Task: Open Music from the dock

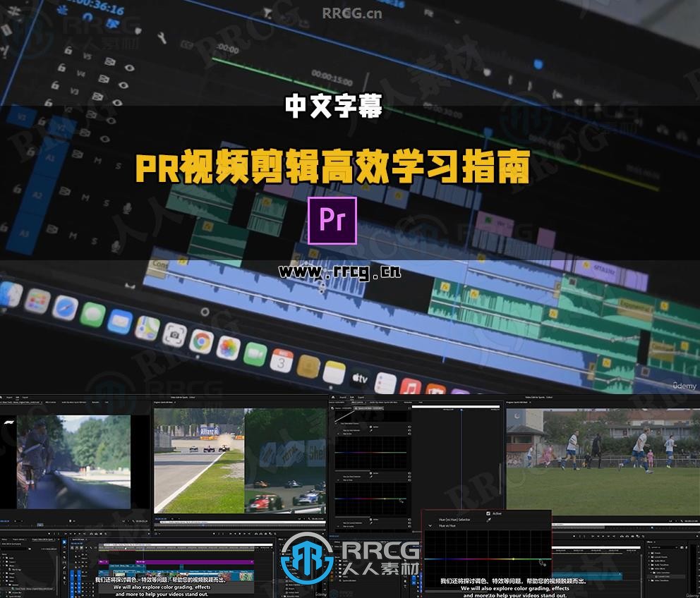Action: pos(411,386)
